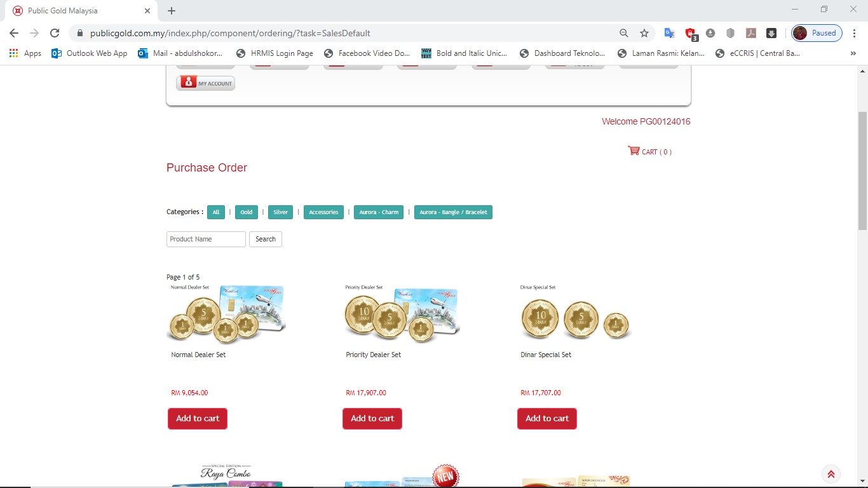
Task: Filter by Aurora - Bangle / Bracelet category
Action: coord(453,212)
